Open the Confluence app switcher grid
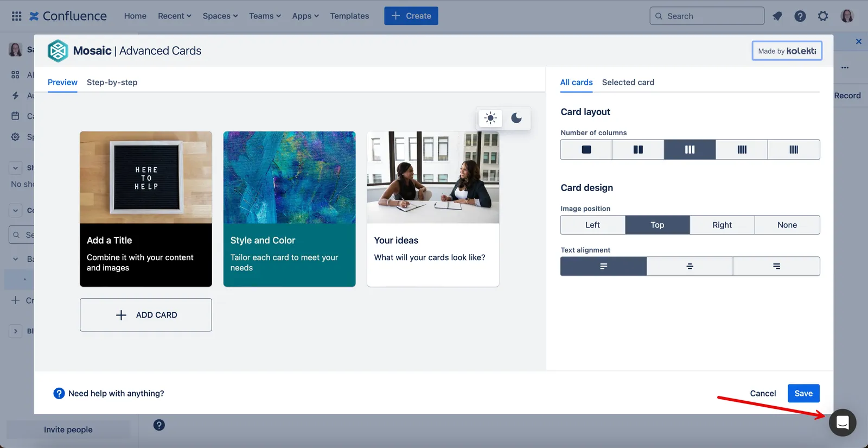 click(x=17, y=16)
